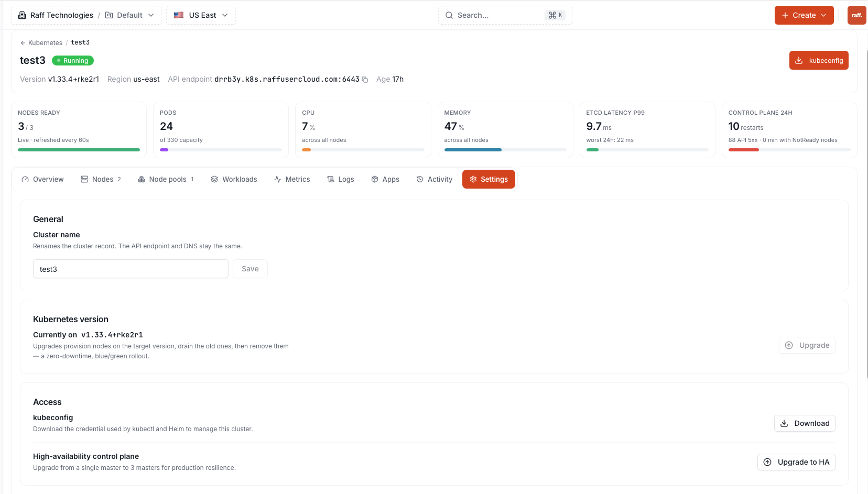The width and height of the screenshot is (868, 494).
Task: Open the raff. account avatar
Action: click(856, 15)
